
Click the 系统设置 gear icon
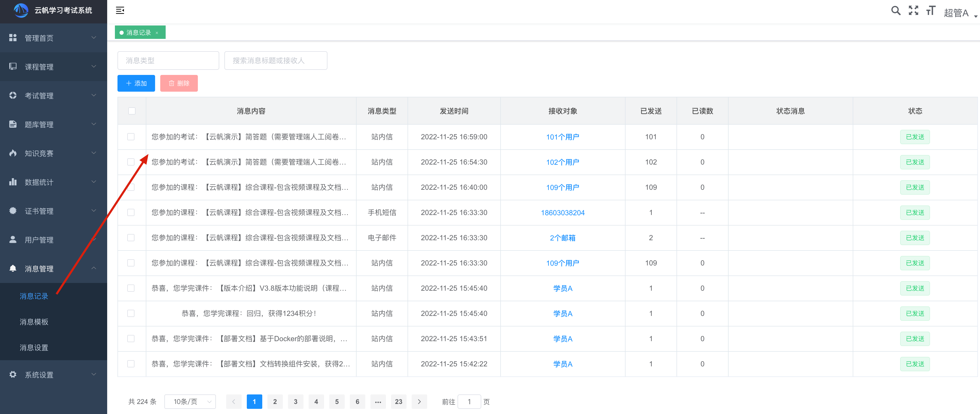(x=13, y=374)
